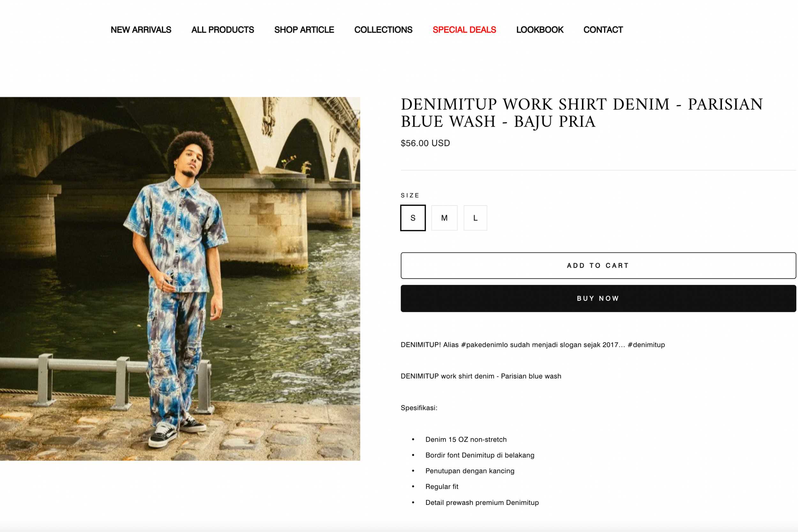Viewport: 798px width, 532px height.
Task: Pick size L option
Action: click(x=475, y=218)
